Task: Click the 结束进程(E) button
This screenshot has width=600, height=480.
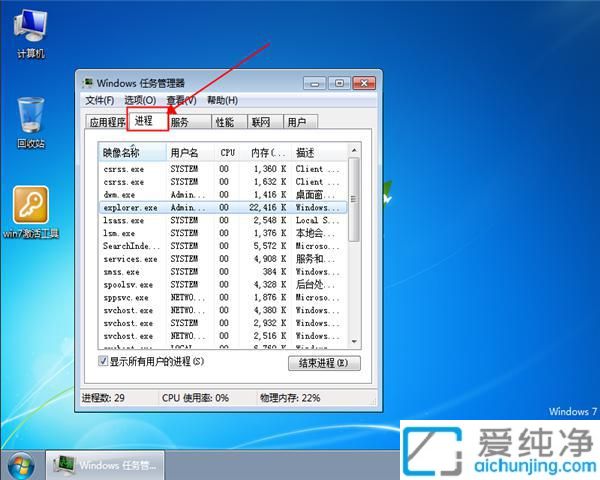Action: (x=324, y=363)
